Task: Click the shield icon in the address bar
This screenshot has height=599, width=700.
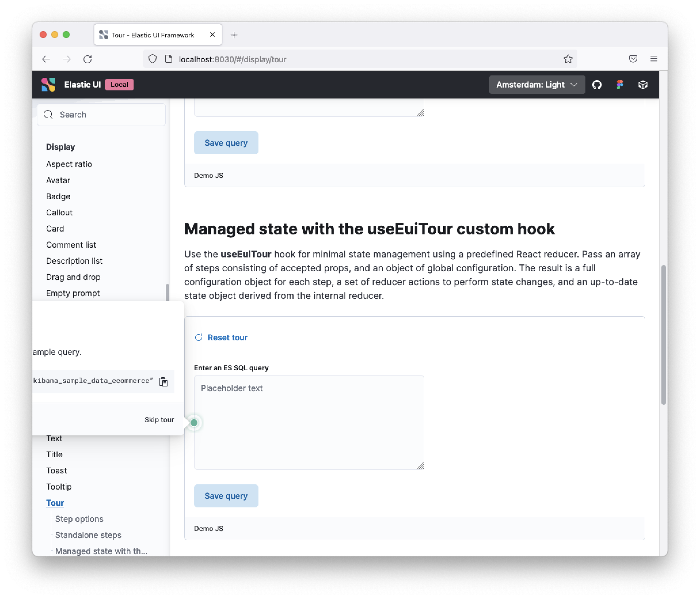Action: (152, 59)
